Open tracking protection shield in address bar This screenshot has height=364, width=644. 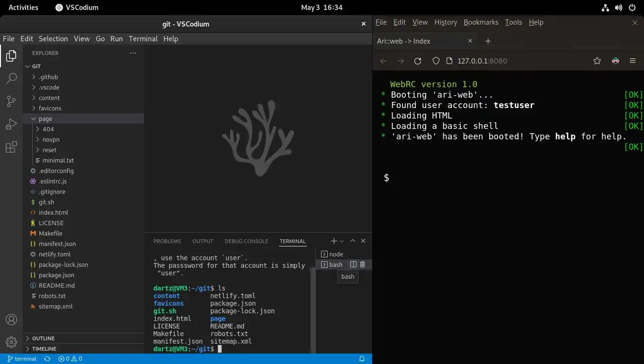click(436, 61)
